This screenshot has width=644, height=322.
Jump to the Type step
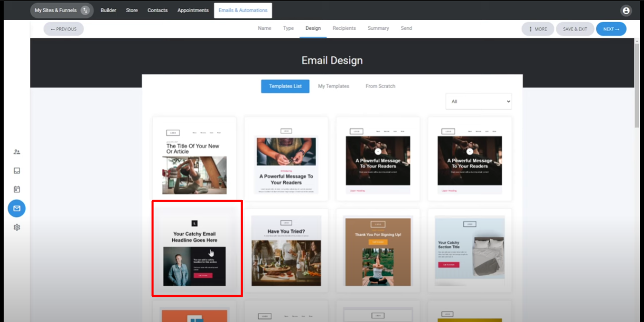(288, 28)
